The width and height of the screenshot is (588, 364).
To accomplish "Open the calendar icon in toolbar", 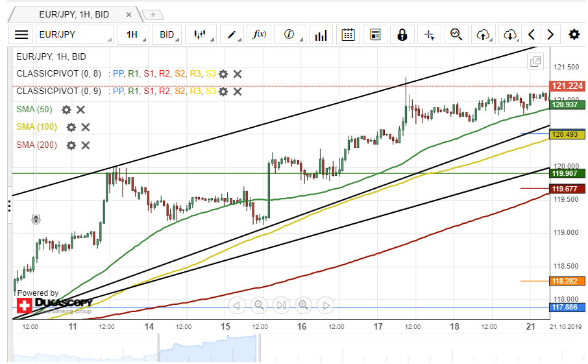I will [348, 35].
